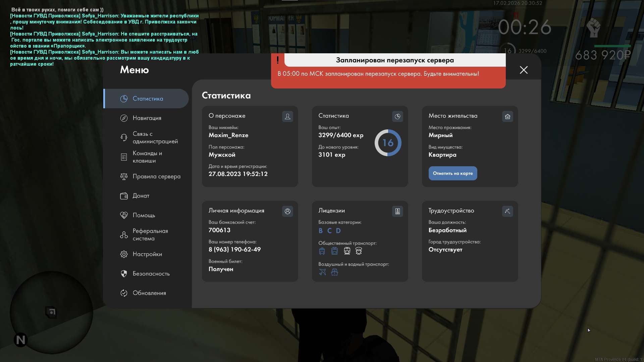Click the profile icon in О персонаже card
This screenshot has height=362, width=644.
pos(287,116)
